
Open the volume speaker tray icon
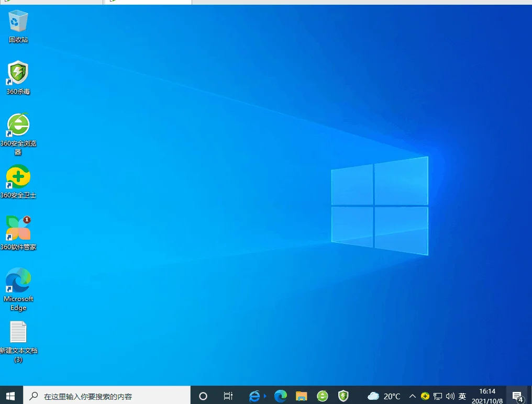pyautogui.click(x=450, y=396)
